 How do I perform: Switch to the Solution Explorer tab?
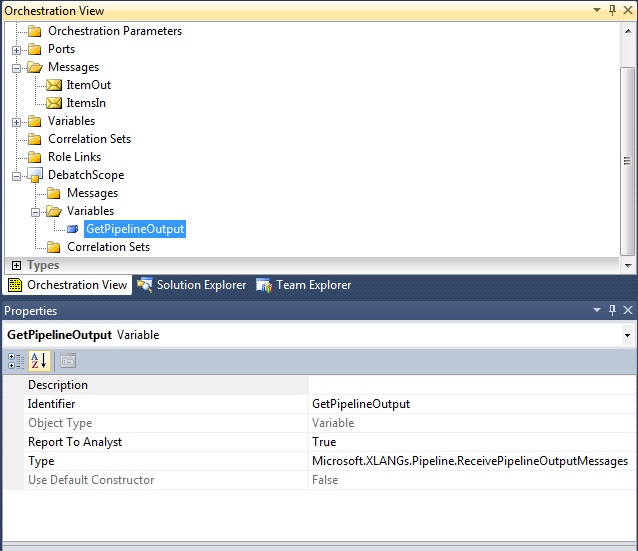(x=191, y=285)
